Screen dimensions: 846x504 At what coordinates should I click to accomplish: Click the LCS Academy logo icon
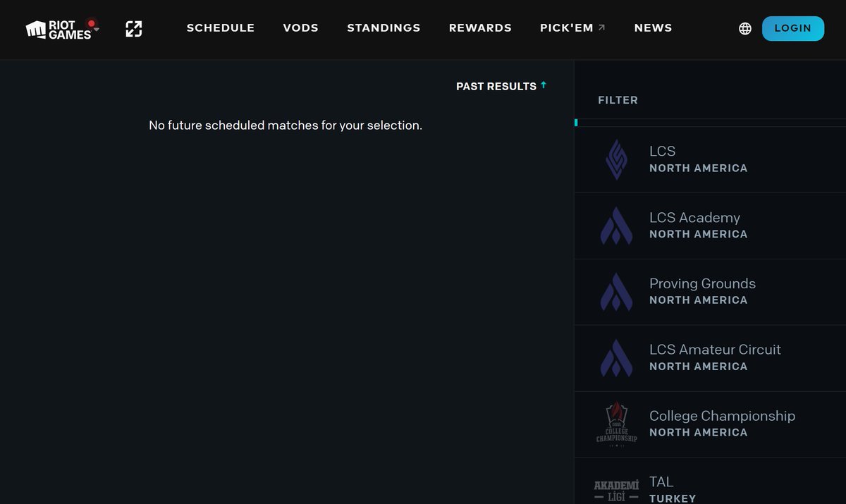click(x=616, y=226)
